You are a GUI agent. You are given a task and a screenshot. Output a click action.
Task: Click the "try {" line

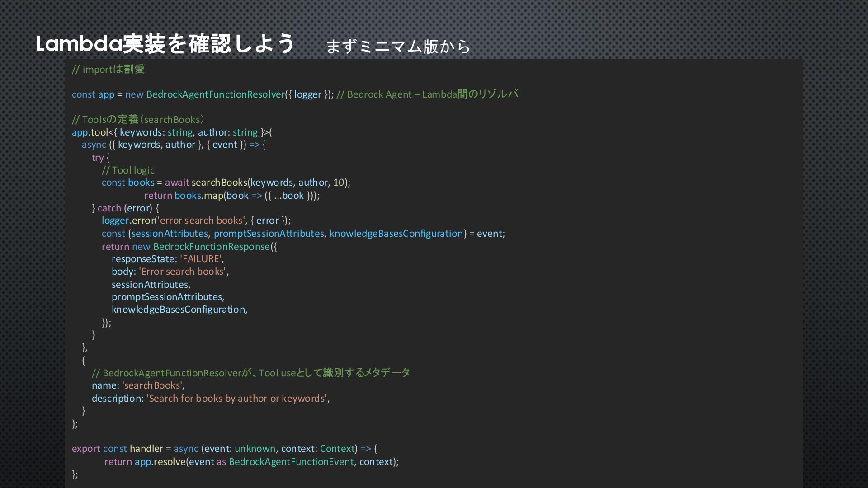tap(101, 158)
